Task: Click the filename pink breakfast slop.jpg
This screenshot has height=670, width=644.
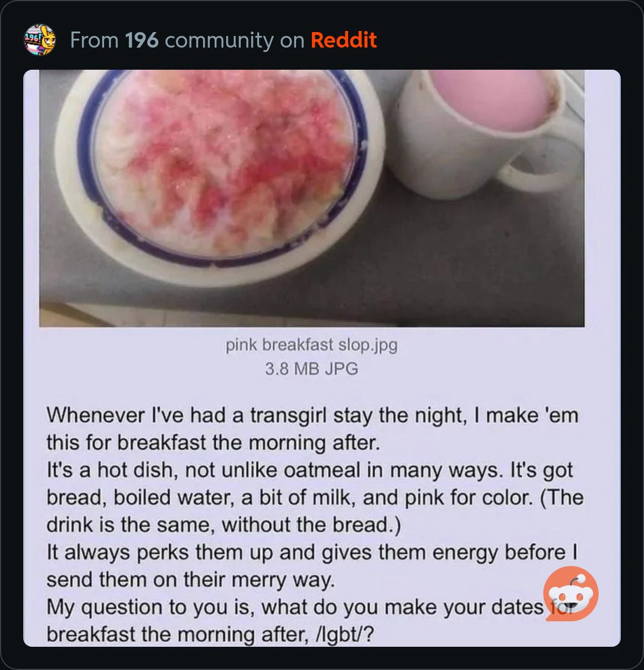Action: point(311,345)
